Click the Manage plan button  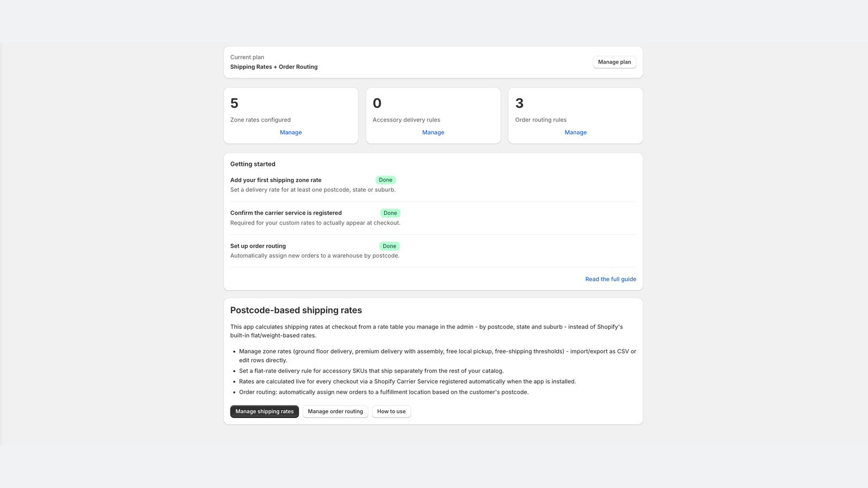pos(614,62)
